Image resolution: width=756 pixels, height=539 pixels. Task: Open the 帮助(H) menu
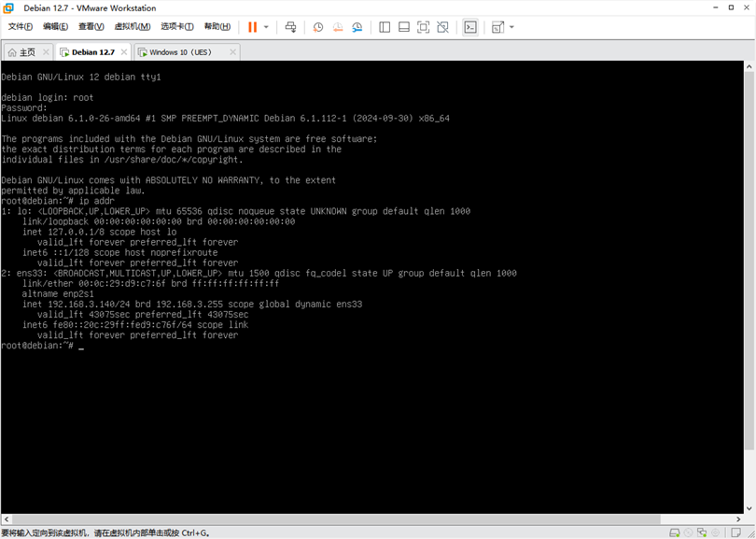click(x=217, y=26)
